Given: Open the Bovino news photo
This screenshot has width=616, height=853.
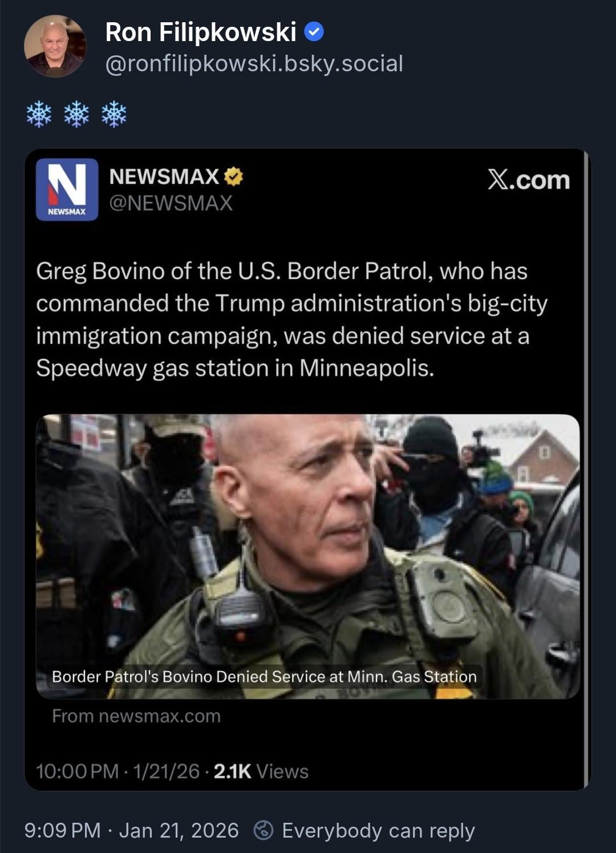Looking at the screenshot, I should [x=308, y=556].
